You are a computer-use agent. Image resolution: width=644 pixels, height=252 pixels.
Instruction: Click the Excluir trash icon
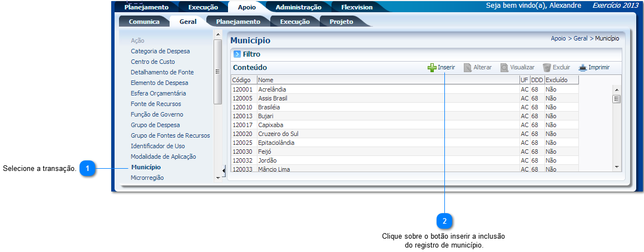pyautogui.click(x=547, y=68)
